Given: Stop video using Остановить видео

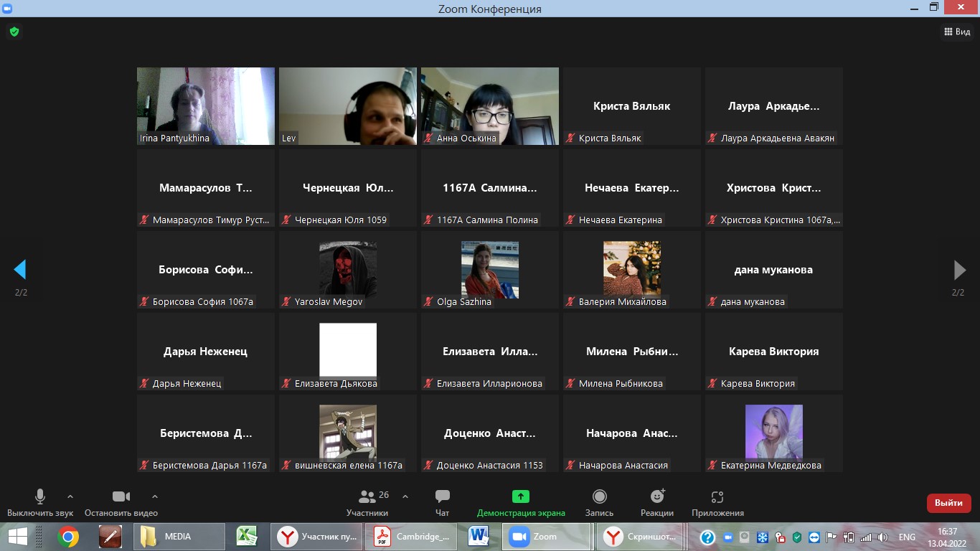Looking at the screenshot, I should pos(121,496).
